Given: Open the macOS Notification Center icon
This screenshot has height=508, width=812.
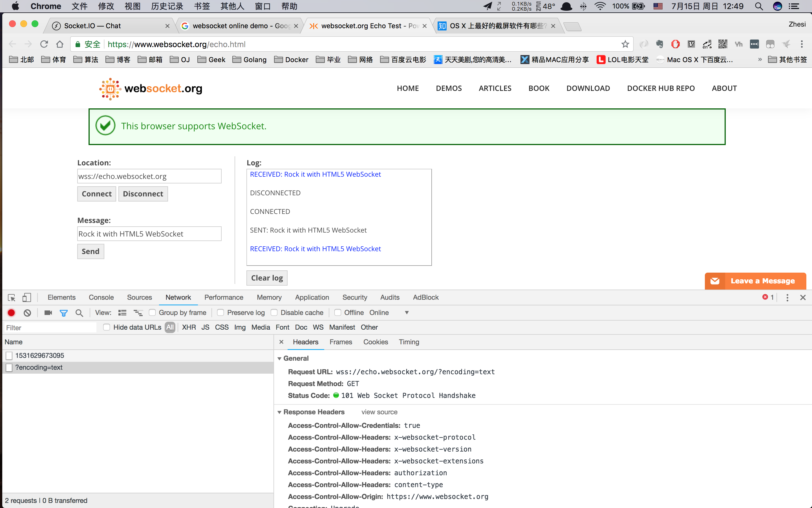Looking at the screenshot, I should (794, 6).
